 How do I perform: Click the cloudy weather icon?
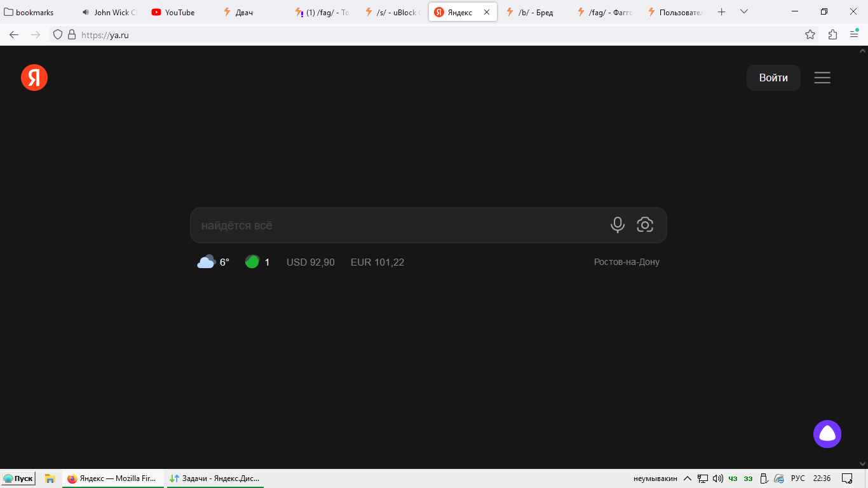point(205,261)
